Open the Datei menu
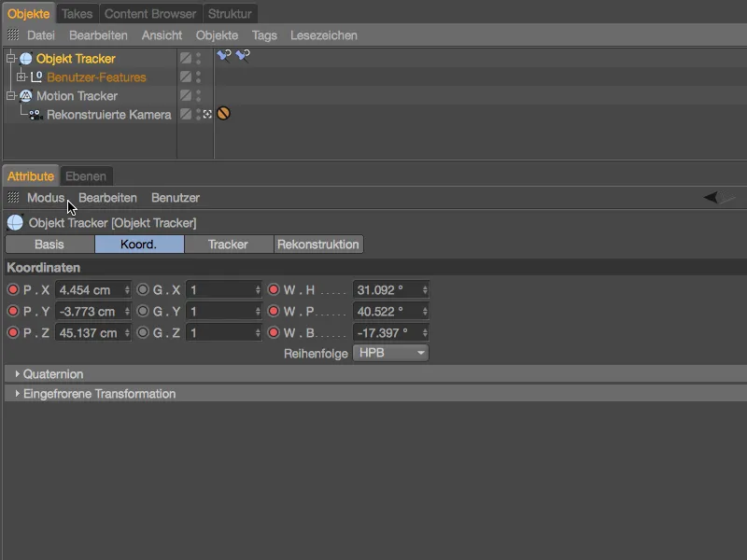Viewport: 747px width, 560px height. click(x=41, y=35)
